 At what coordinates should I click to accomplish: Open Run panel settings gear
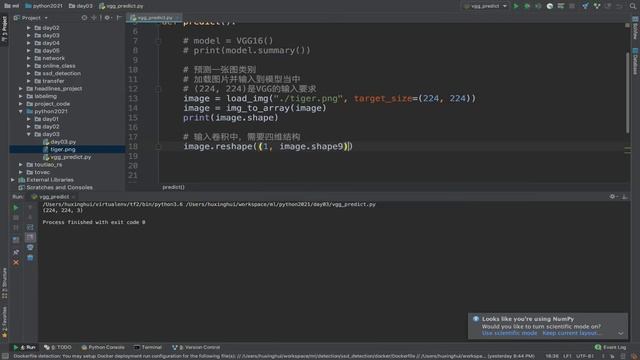point(613,197)
